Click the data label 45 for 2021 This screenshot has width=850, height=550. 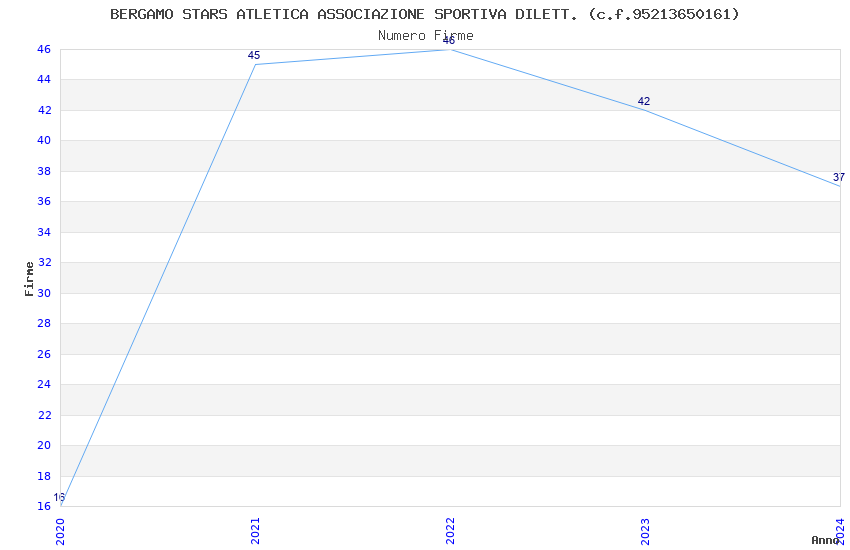click(254, 55)
